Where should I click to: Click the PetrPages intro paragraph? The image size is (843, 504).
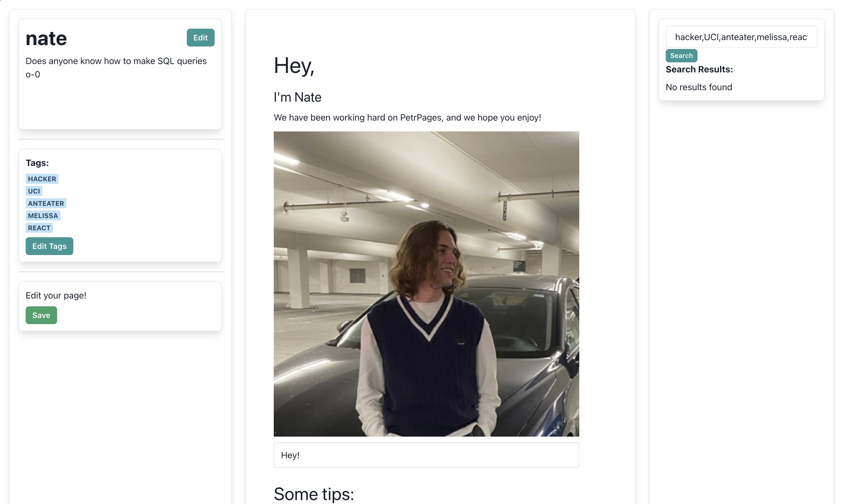coord(407,118)
